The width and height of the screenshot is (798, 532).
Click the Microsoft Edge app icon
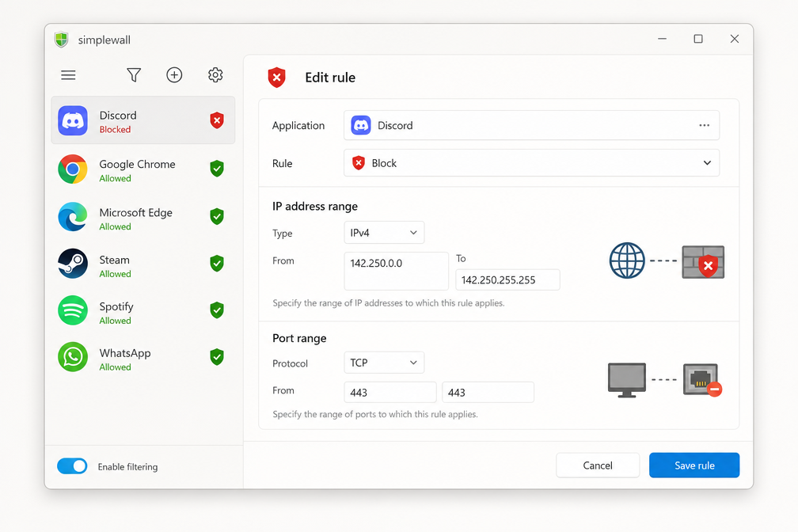tap(73, 217)
